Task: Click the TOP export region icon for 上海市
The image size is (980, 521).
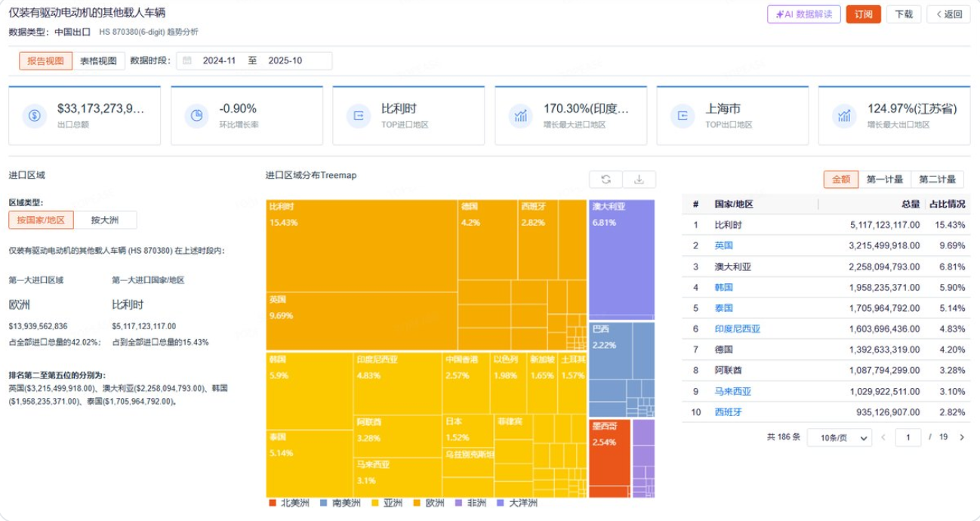Action: [683, 116]
